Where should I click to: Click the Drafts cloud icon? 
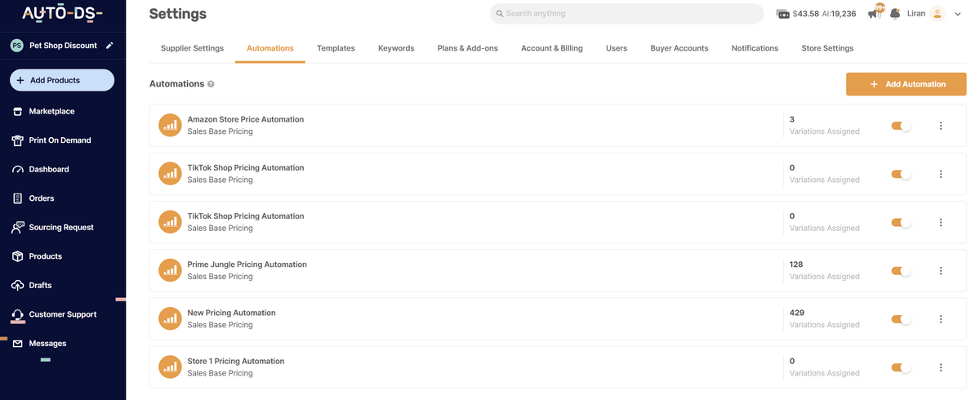[x=17, y=286]
